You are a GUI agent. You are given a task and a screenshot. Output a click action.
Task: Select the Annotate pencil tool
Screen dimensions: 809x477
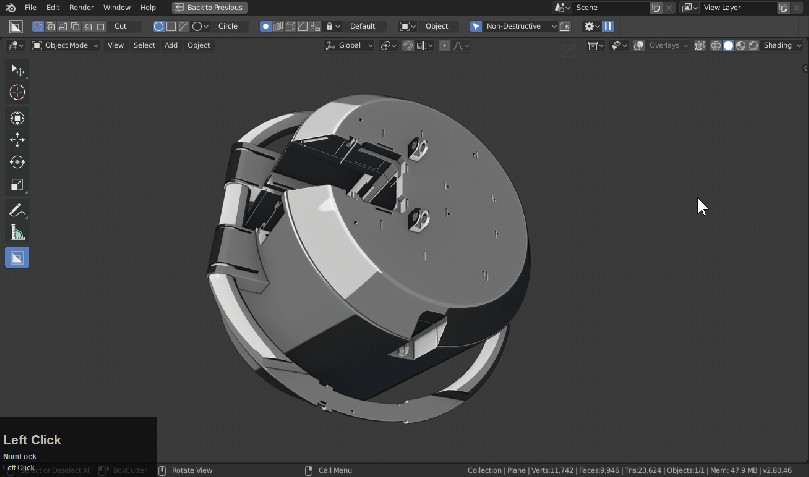coord(17,211)
